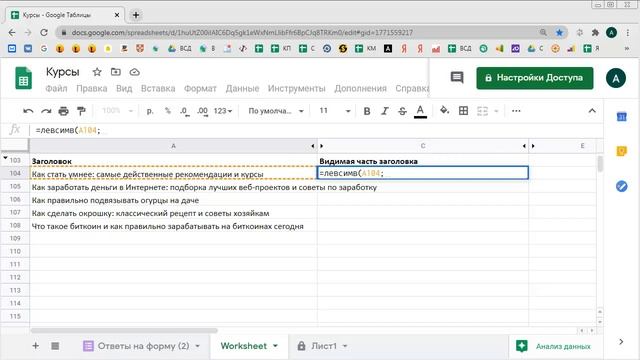Show more toolbar options (three dots)

click(516, 111)
